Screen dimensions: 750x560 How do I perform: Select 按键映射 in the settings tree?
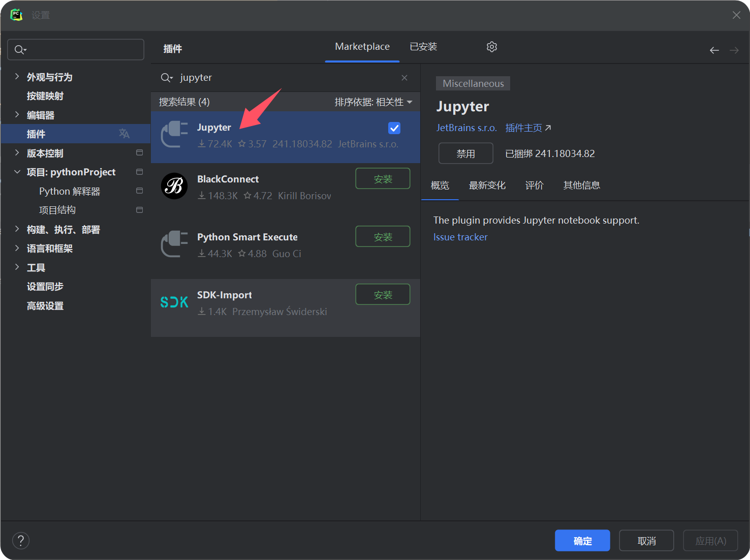pyautogui.click(x=45, y=96)
